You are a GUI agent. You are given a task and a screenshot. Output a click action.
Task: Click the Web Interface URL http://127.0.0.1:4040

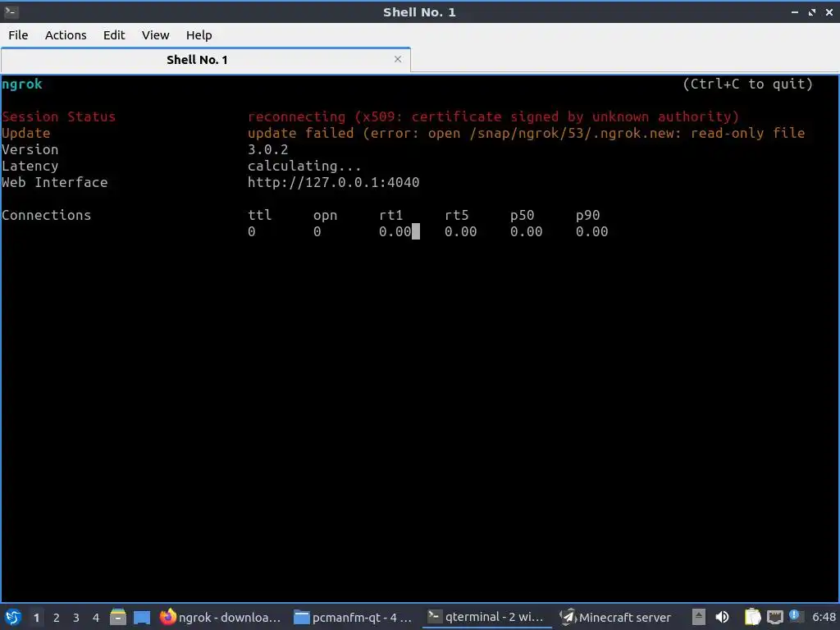pyautogui.click(x=333, y=182)
